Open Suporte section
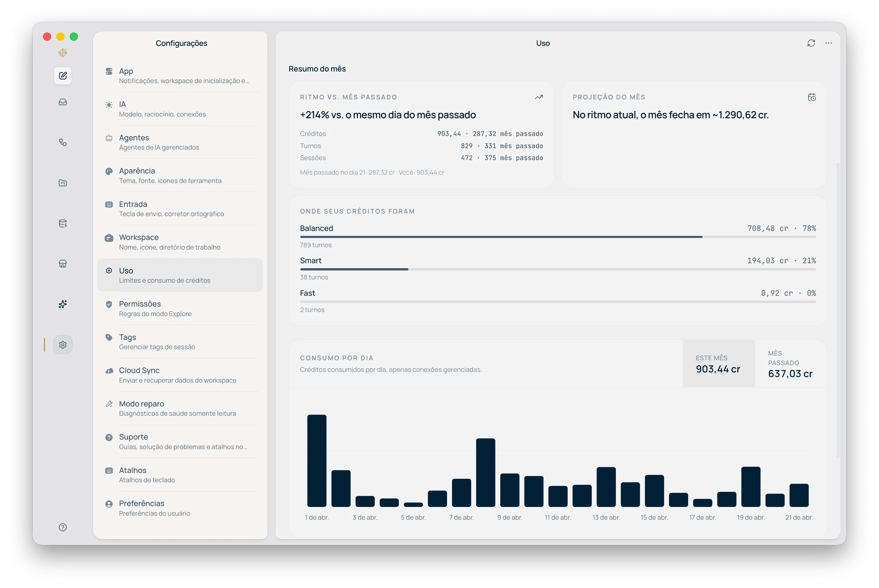This screenshot has width=879, height=588. coord(180,441)
